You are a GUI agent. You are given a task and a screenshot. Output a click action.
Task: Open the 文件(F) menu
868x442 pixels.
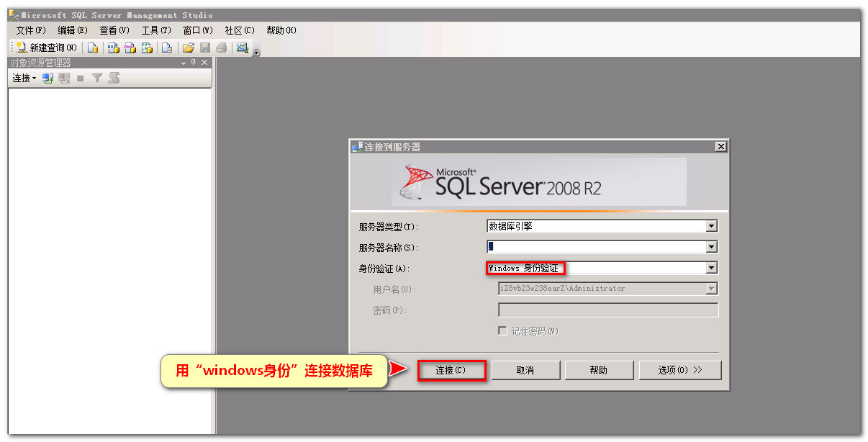(31, 30)
